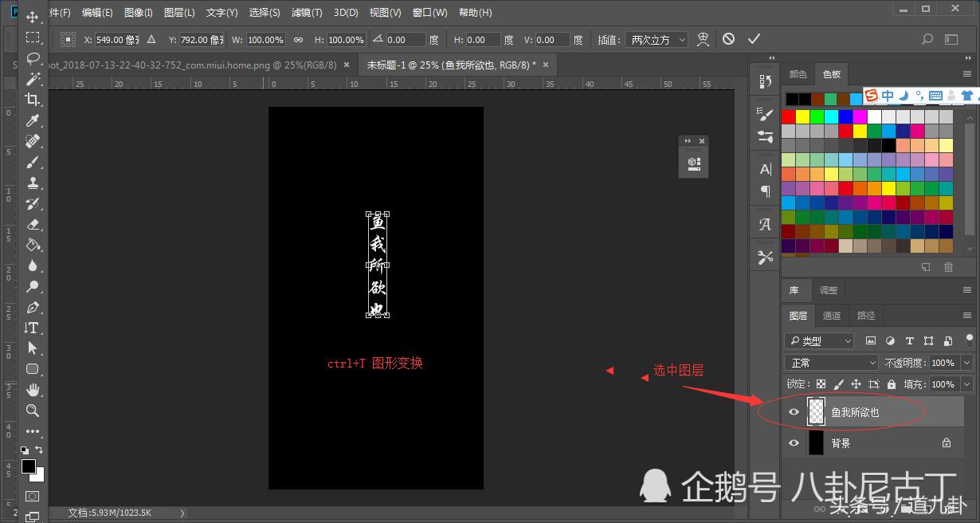Toggle visibility of the 背景 layer

(794, 442)
